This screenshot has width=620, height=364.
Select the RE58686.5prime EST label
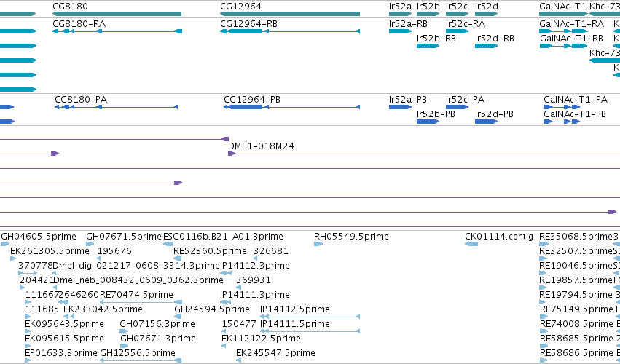[x=576, y=353]
